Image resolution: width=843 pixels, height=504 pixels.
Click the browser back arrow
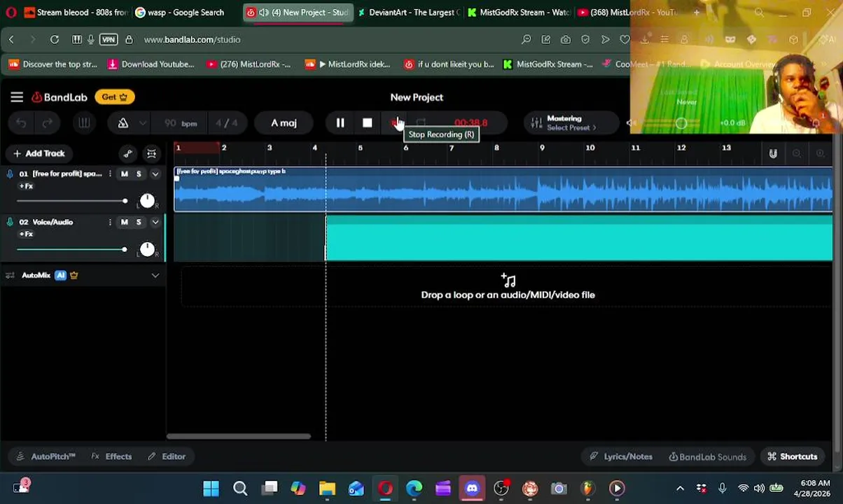pyautogui.click(x=11, y=40)
